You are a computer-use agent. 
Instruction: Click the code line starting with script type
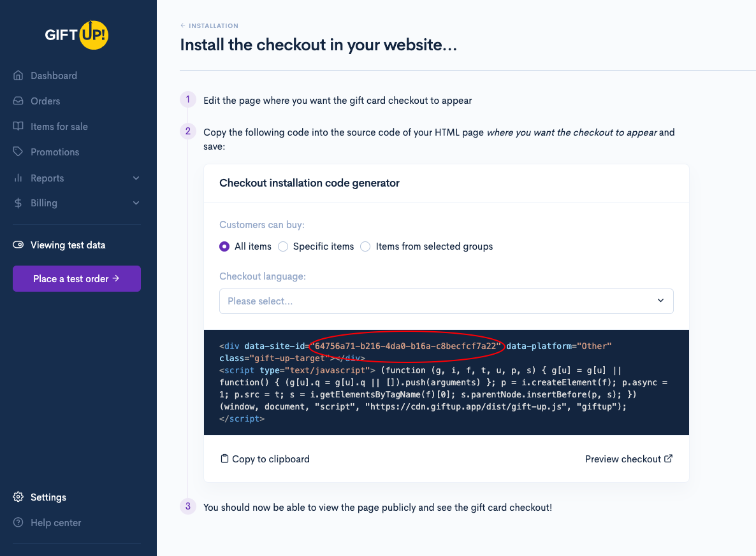click(x=421, y=370)
